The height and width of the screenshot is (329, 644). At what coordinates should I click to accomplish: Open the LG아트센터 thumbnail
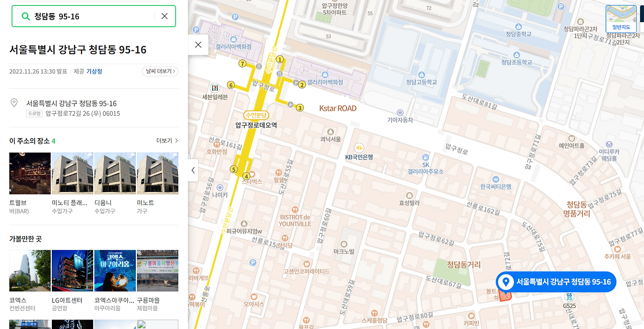point(72,271)
